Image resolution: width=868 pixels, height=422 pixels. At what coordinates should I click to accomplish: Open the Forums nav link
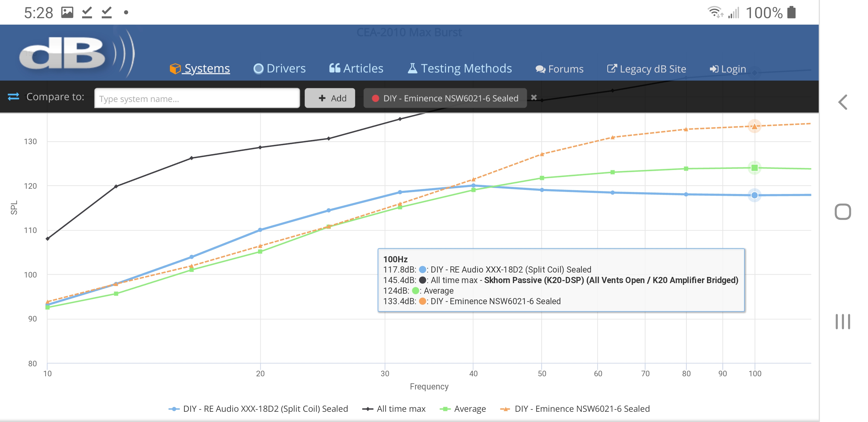pyautogui.click(x=559, y=69)
